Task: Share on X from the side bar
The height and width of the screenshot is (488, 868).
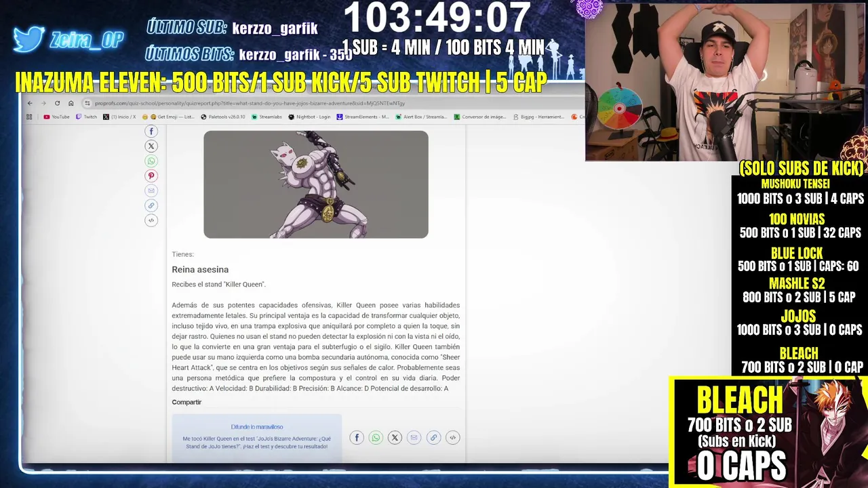Action: point(151,146)
